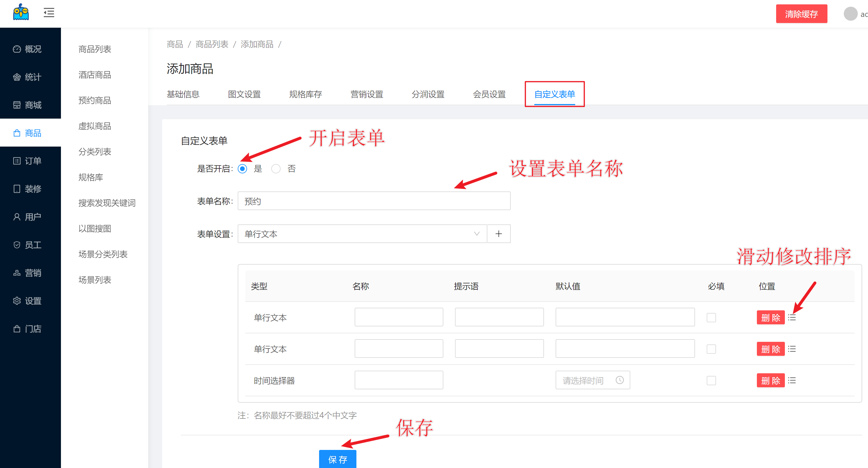Collapse sidebar using the menu fold icon

pos(49,13)
